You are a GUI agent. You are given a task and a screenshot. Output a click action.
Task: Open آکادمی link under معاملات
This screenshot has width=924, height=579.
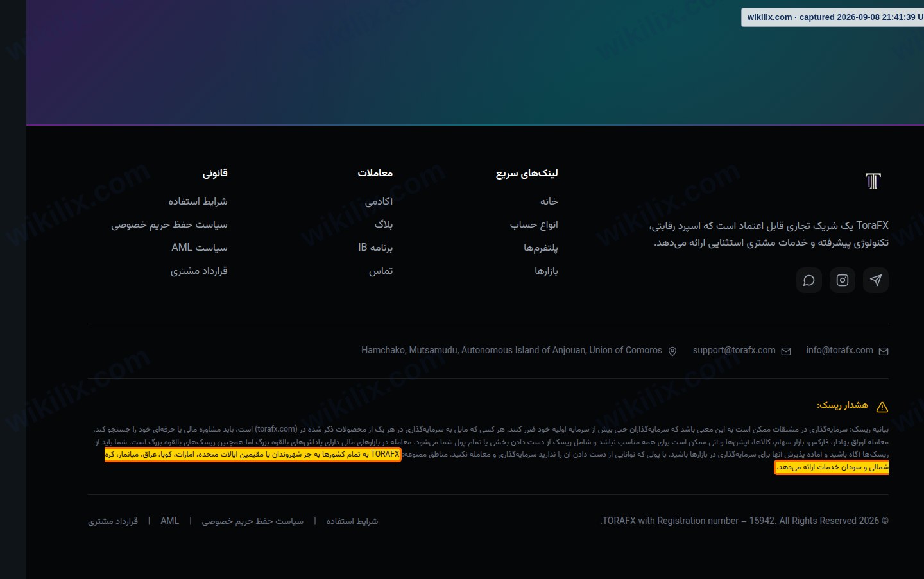[x=379, y=201]
